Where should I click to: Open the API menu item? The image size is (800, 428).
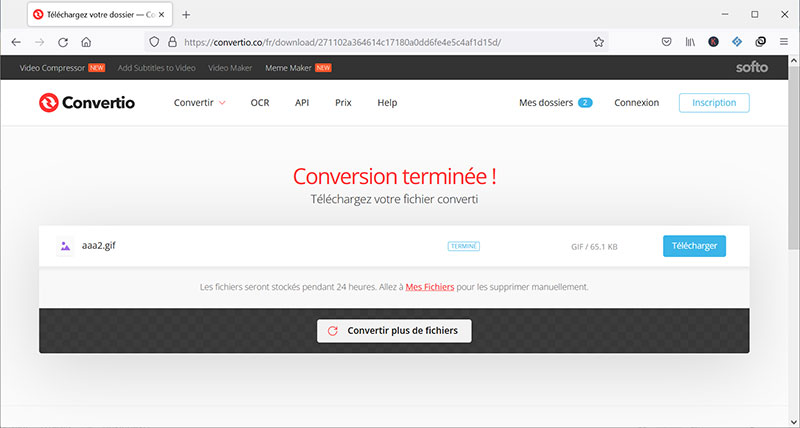click(x=302, y=103)
